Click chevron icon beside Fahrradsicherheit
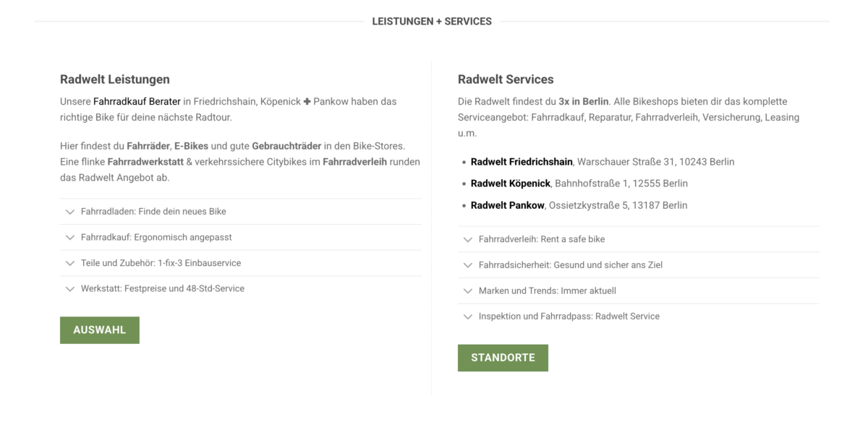The height and width of the screenshot is (427, 868). coord(468,265)
